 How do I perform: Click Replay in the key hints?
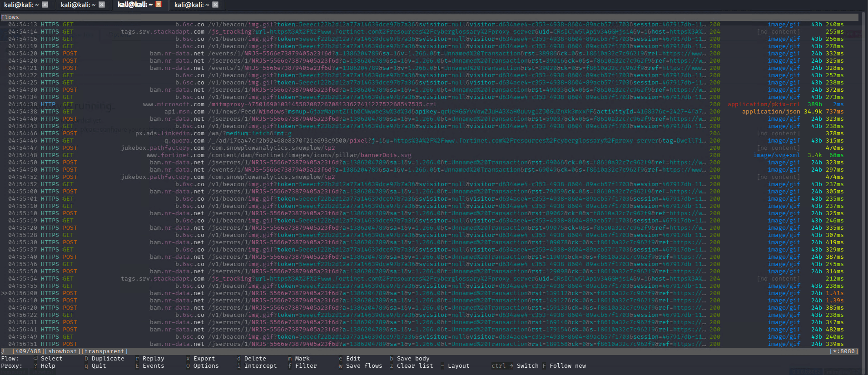154,359
